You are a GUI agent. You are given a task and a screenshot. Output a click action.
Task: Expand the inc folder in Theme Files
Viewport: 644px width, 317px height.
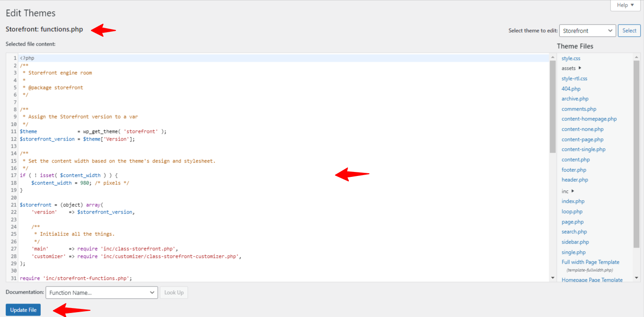573,191
